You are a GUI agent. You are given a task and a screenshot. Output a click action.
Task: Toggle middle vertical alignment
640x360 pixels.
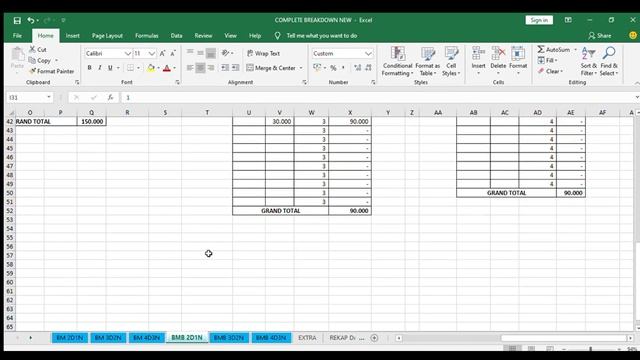pos(200,53)
